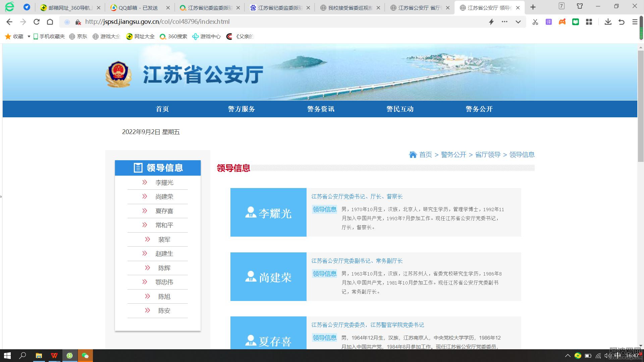The image size is (644, 362).
Task: Open the address bar more options dots
Action: tap(504, 22)
